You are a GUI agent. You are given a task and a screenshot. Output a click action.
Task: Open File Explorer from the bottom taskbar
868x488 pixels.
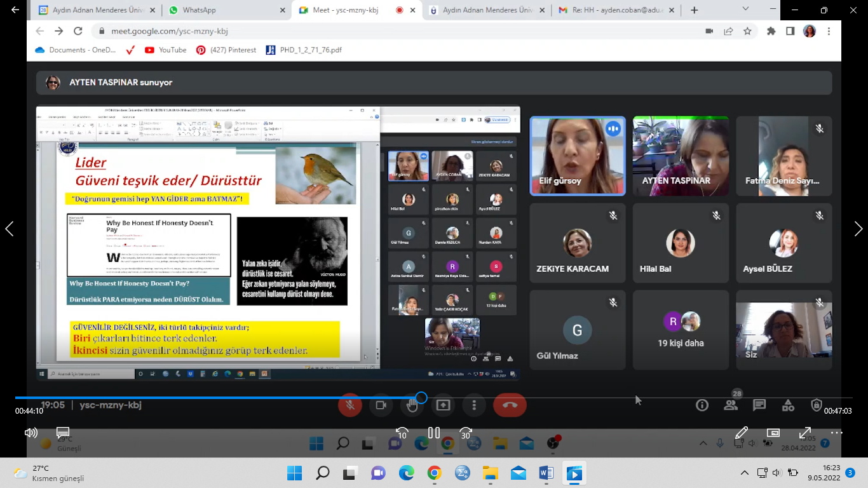click(490, 473)
